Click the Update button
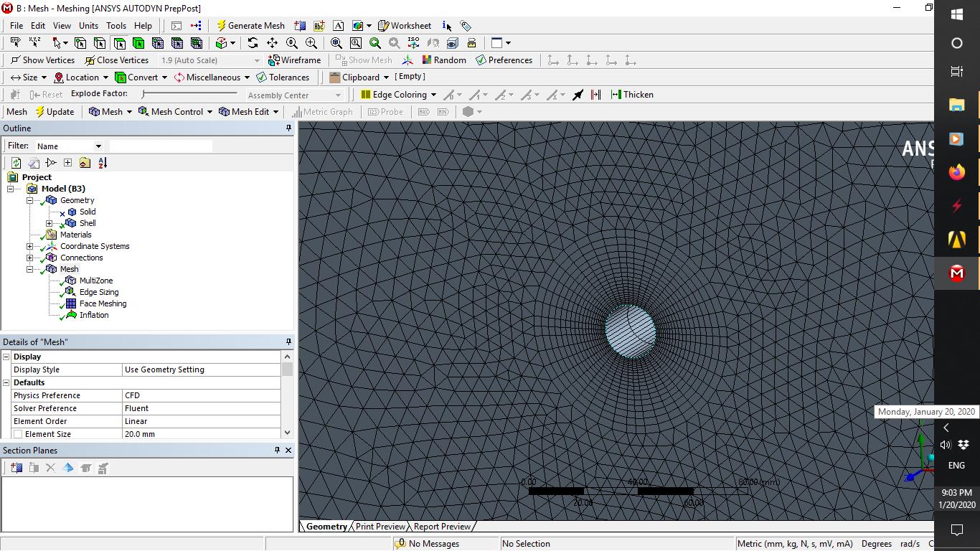 point(55,112)
